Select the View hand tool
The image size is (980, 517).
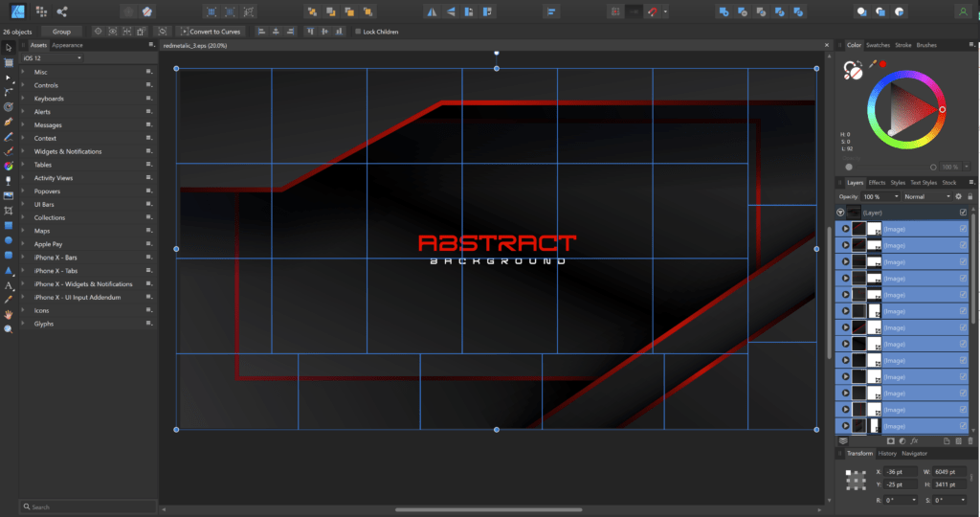pos(8,314)
